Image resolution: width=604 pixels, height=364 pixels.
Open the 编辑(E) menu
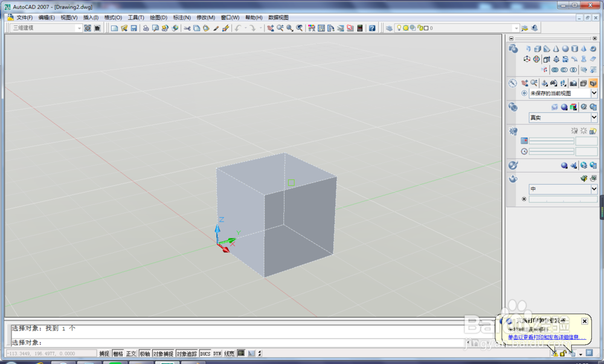point(47,18)
